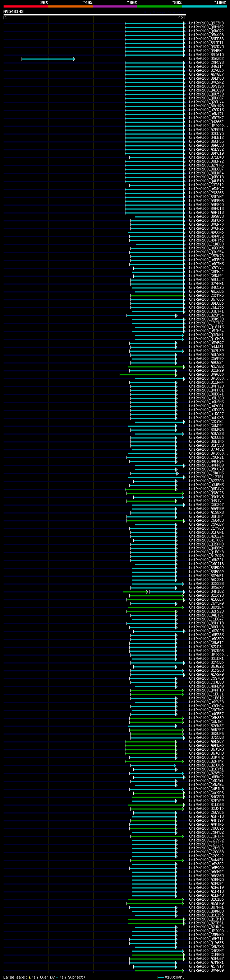Select hit label UniRef100_Q9LM03
Image resolution: width=230 pixels, height=980 pixels.
coord(206,78)
